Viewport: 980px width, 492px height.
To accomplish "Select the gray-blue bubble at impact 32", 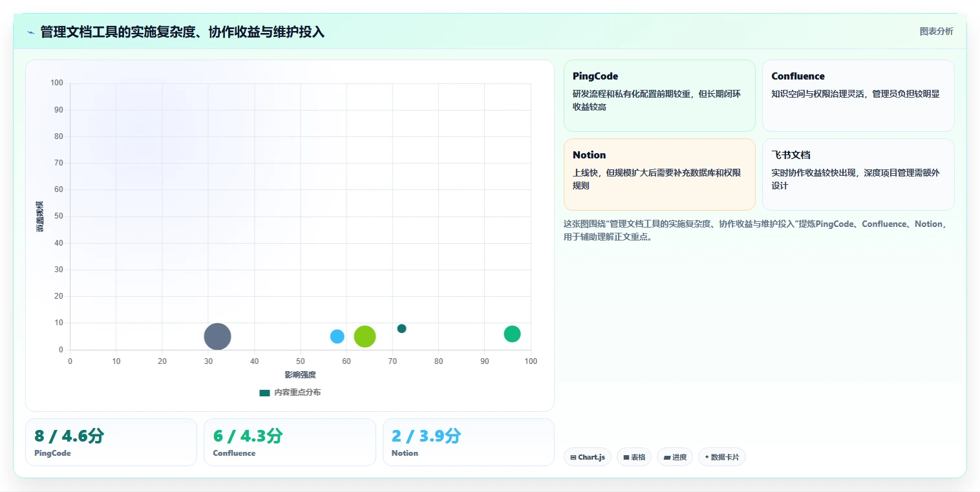I will (x=217, y=336).
